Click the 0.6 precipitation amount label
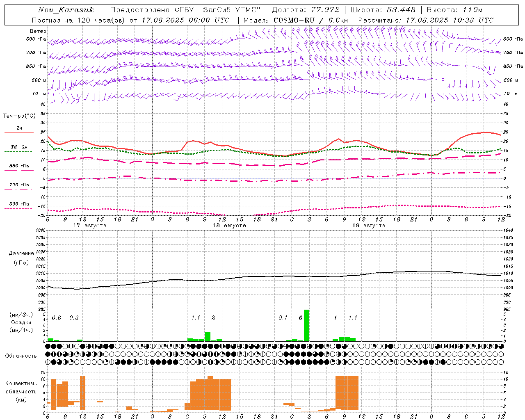Viewport: 525px width, 420px height. pyautogui.click(x=56, y=318)
